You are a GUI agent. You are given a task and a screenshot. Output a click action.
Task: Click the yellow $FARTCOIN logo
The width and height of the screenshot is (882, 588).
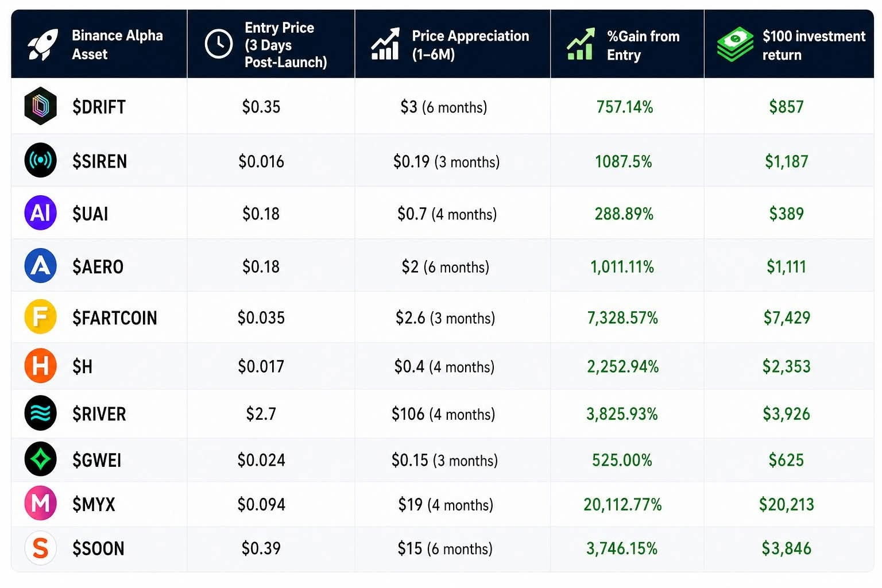[40, 317]
